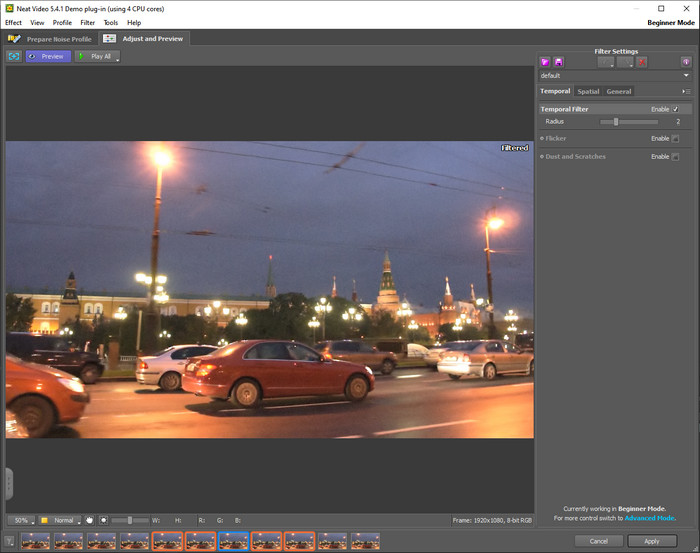Click the purple info icon in Filter Settings
The height and width of the screenshot is (553, 700).
[x=686, y=62]
